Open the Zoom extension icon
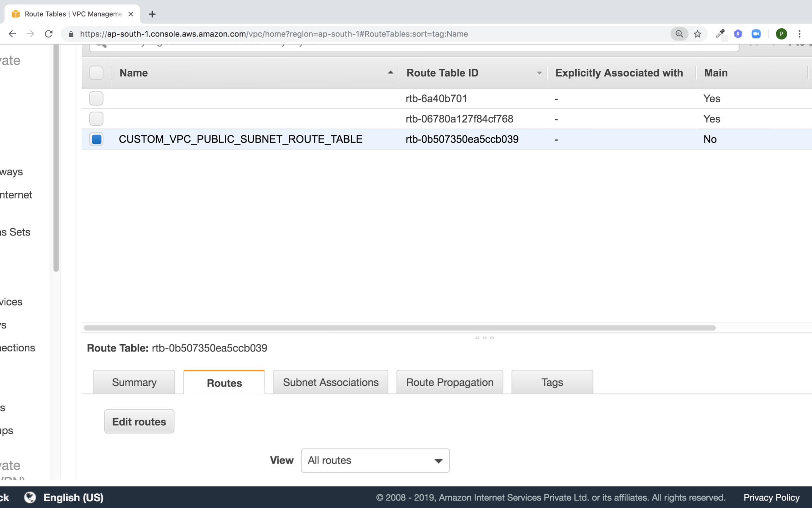Image resolution: width=812 pixels, height=508 pixels. point(756,34)
